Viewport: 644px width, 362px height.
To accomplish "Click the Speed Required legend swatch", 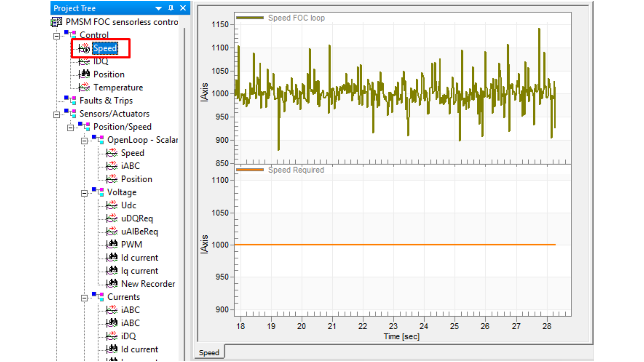I will pyautogui.click(x=250, y=170).
